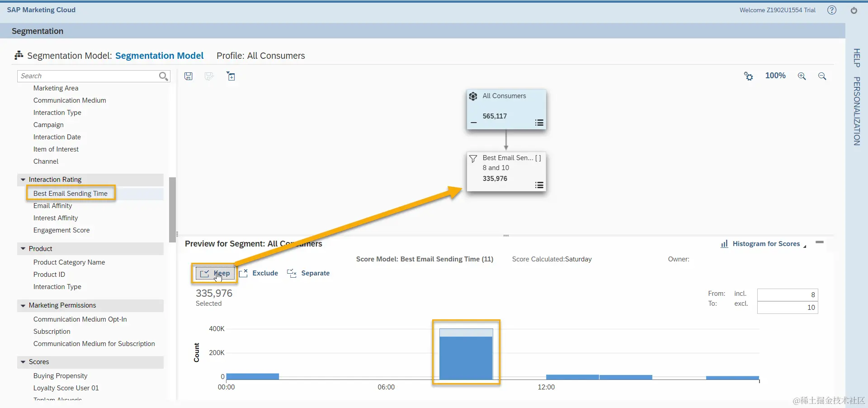
Task: Click the attribute list scrollbar
Action: point(172,209)
